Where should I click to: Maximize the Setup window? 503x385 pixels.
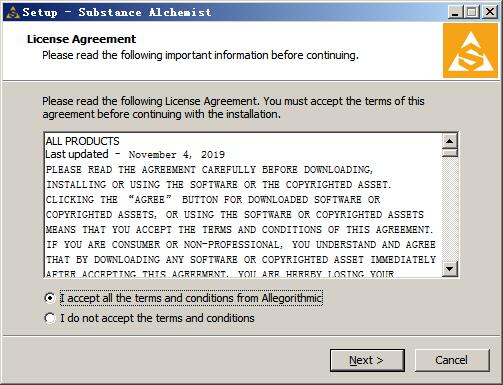[472, 12]
